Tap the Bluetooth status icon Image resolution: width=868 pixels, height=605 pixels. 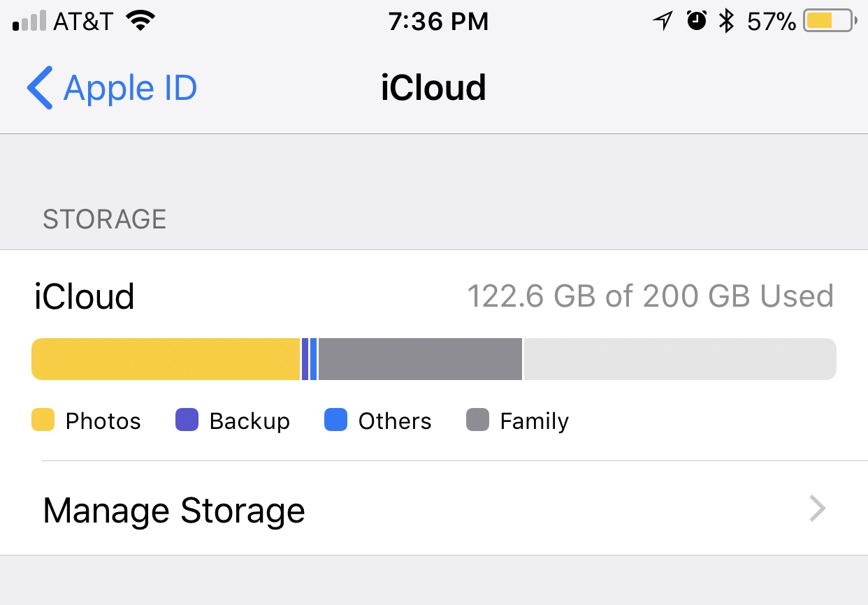click(727, 22)
